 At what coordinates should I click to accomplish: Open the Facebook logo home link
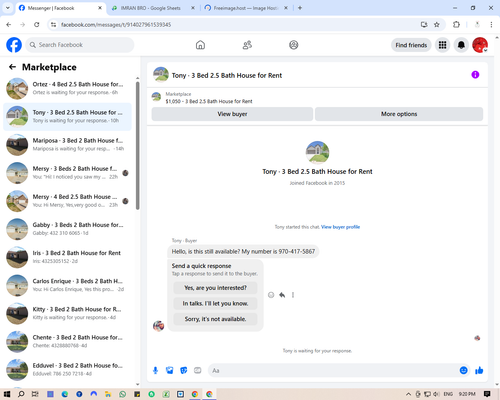pyautogui.click(x=14, y=45)
